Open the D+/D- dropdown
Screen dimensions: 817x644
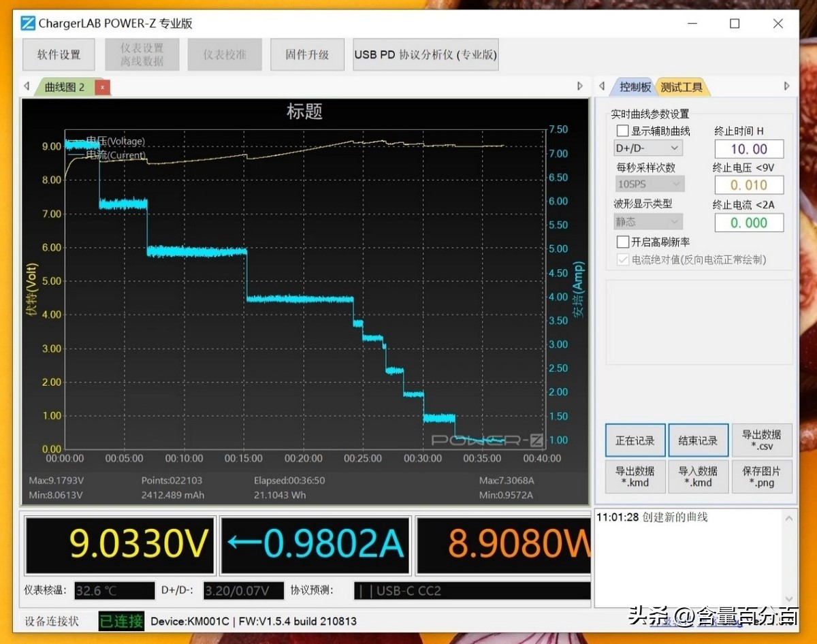tap(647, 148)
